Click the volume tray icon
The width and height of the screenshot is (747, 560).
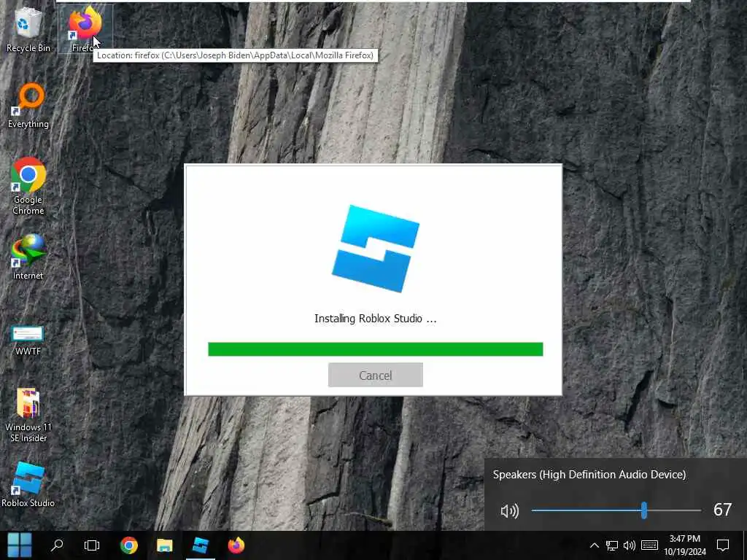point(630,545)
